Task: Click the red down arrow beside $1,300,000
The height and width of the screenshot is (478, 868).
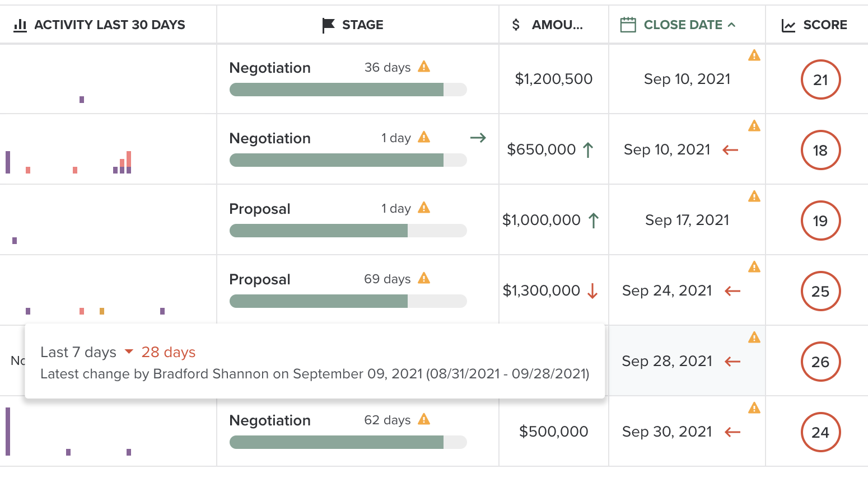Action: (592, 290)
